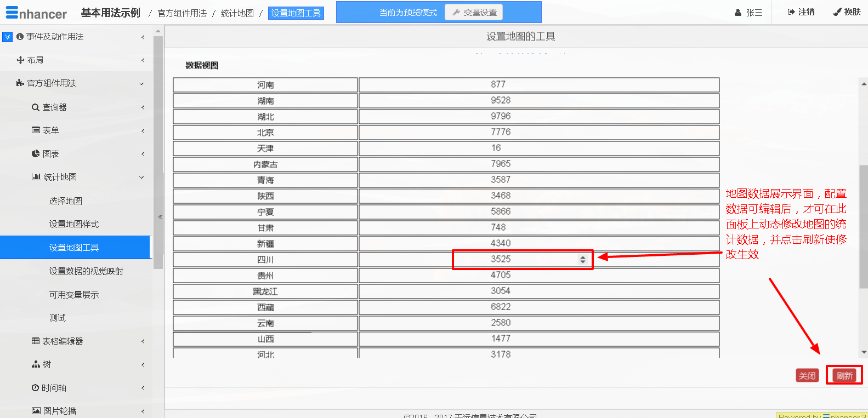
Task: Click the 四川 value input field
Action: pos(515,260)
